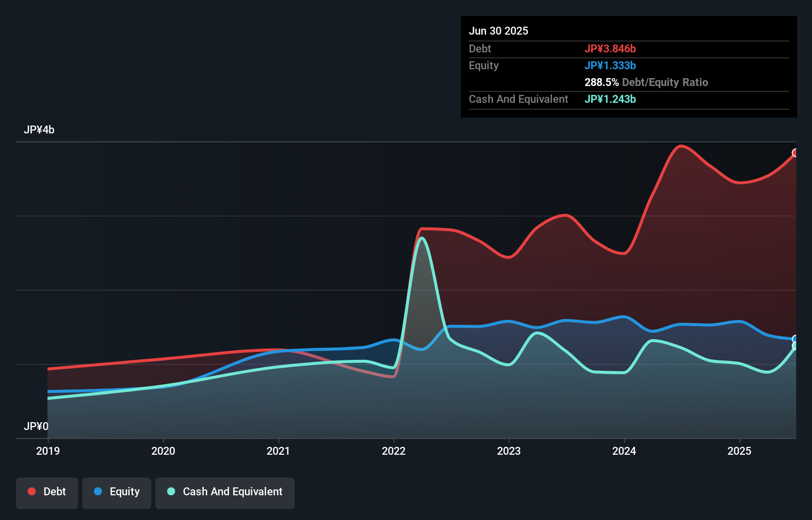Toggle the Equity series visibility
This screenshot has height=520, width=812.
point(116,492)
